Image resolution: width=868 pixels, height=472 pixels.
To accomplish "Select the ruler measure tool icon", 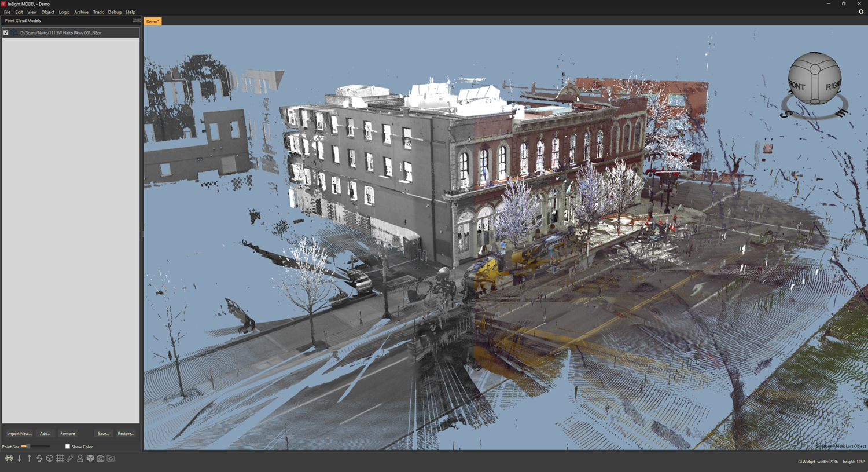I will point(70,458).
